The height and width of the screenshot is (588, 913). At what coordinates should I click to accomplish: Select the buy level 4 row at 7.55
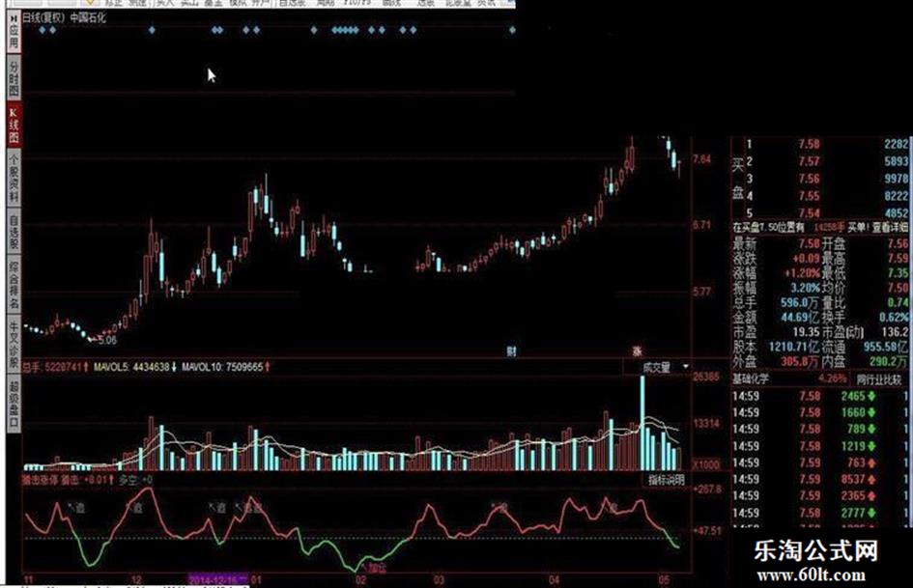click(x=827, y=196)
